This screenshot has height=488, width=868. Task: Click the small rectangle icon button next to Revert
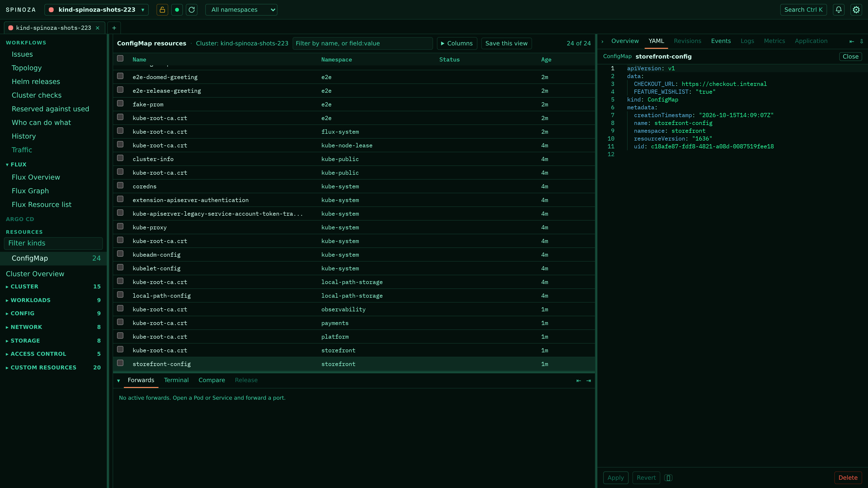click(668, 478)
